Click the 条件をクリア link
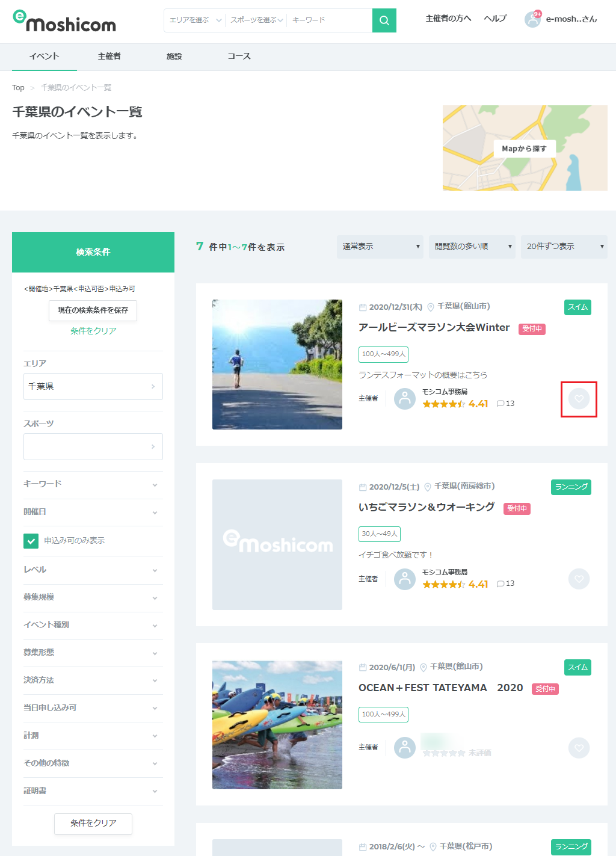 (93, 330)
